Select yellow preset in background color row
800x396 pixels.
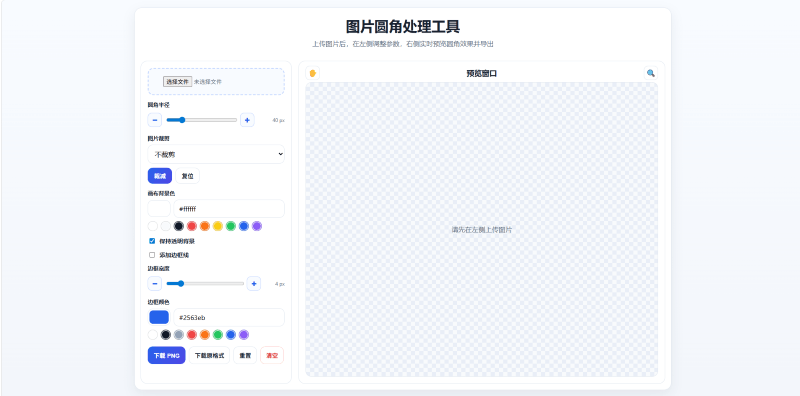(218, 226)
